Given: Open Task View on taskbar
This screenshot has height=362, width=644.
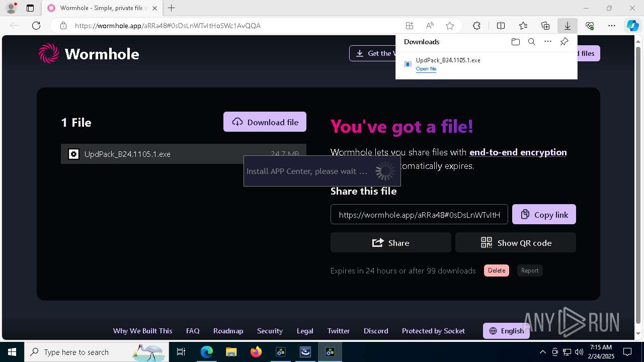Looking at the screenshot, I should pyautogui.click(x=181, y=352).
